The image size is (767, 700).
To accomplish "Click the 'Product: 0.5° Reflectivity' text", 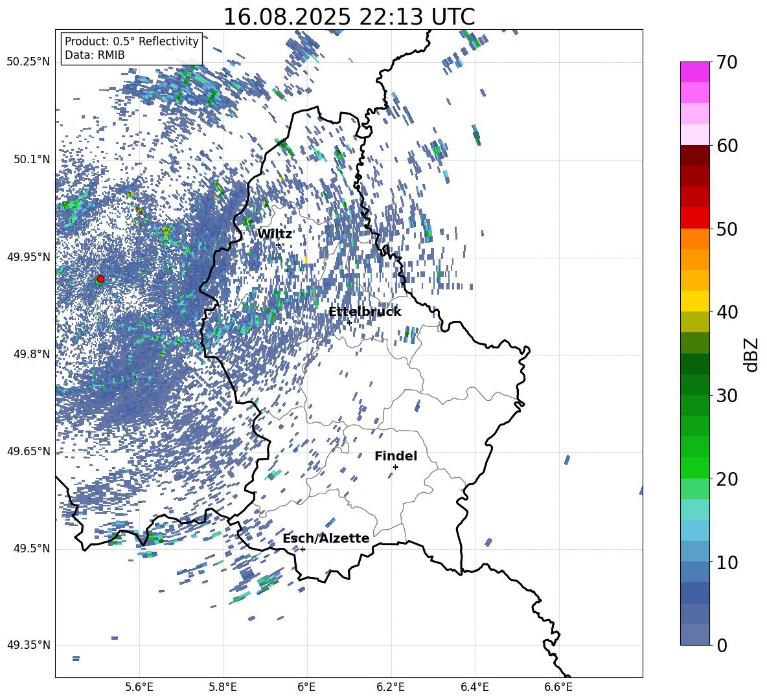I will pyautogui.click(x=132, y=41).
